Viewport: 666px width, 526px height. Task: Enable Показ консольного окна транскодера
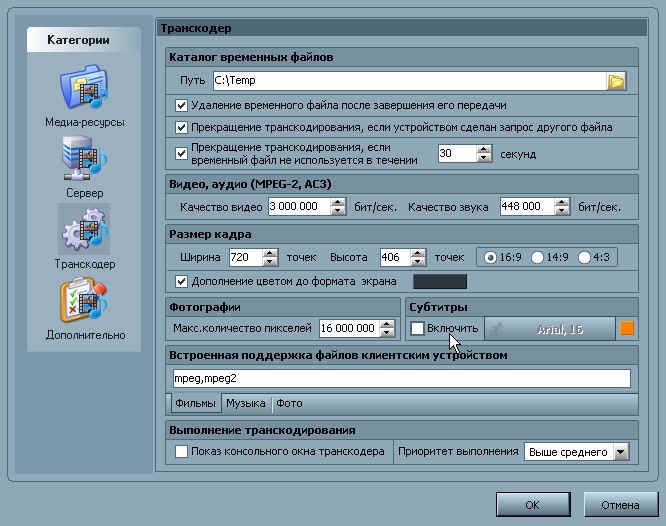(x=181, y=451)
